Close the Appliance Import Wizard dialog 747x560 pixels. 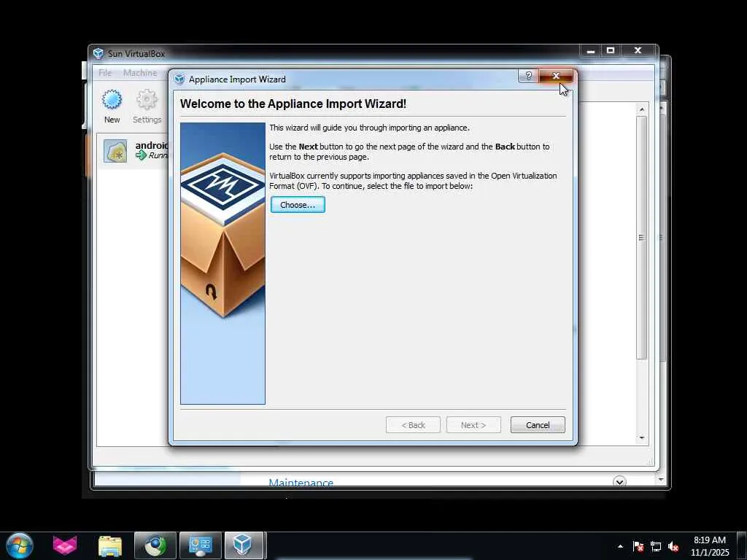coord(556,76)
